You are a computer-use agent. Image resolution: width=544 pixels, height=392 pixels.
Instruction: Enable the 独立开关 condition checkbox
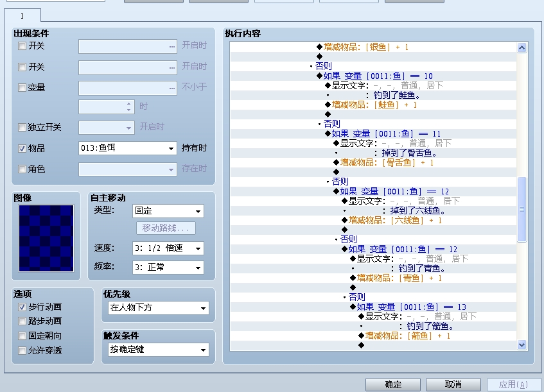[x=22, y=127]
